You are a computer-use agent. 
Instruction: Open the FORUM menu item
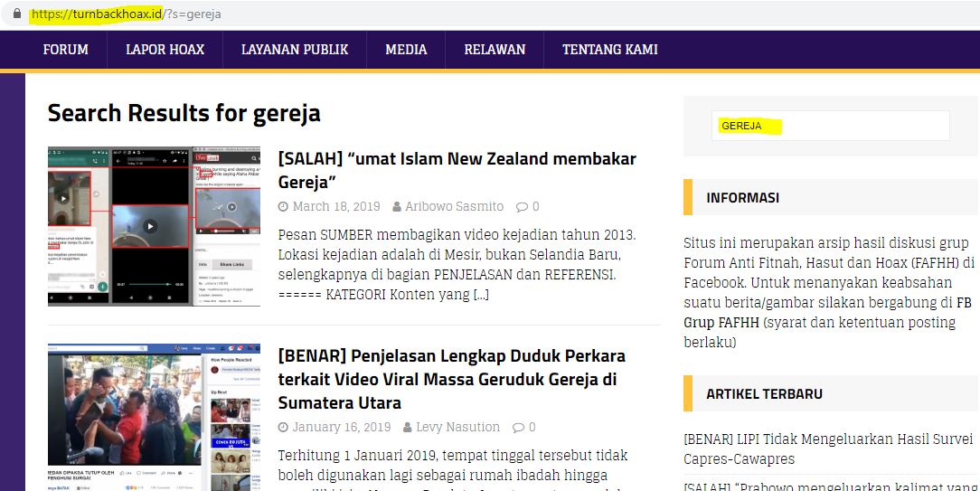coord(66,50)
